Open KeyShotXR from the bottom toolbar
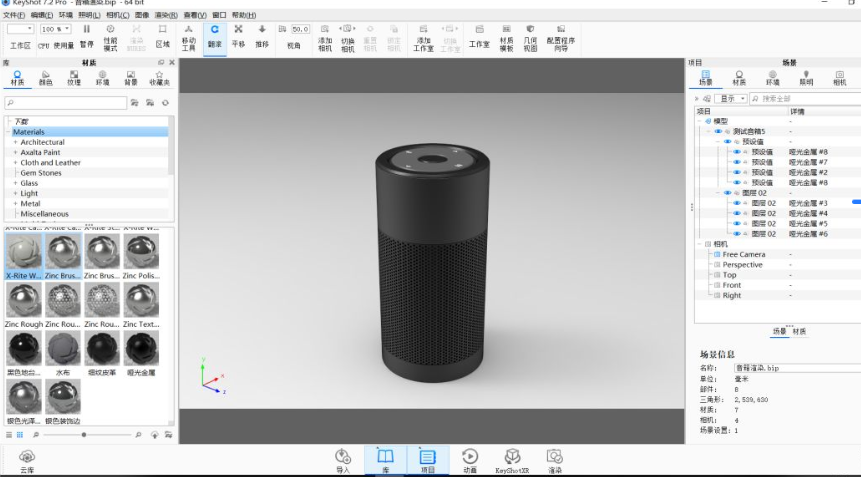This screenshot has height=477, width=861. tap(512, 459)
